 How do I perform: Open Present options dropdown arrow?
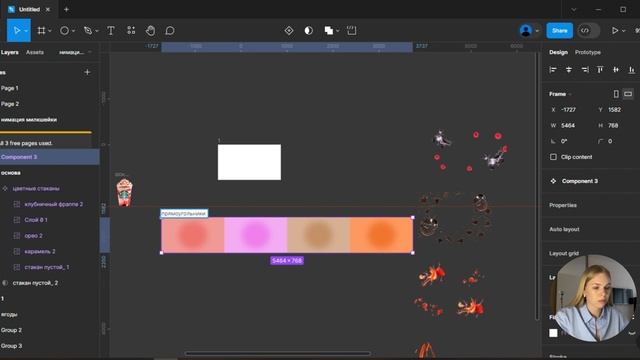[624, 31]
